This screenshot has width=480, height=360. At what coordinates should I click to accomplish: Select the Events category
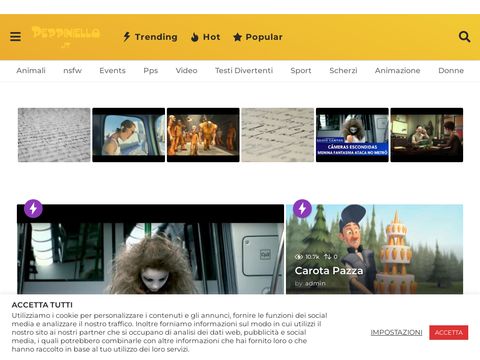pyautogui.click(x=112, y=70)
